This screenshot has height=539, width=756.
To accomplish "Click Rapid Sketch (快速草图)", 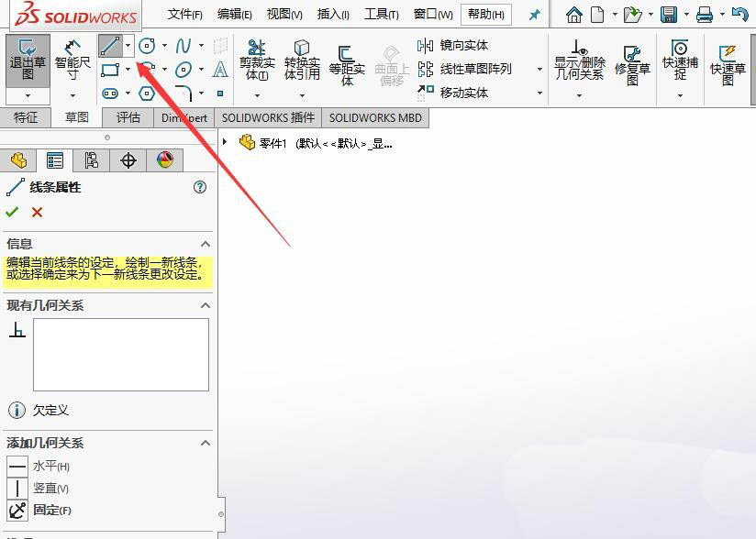I will [x=728, y=66].
